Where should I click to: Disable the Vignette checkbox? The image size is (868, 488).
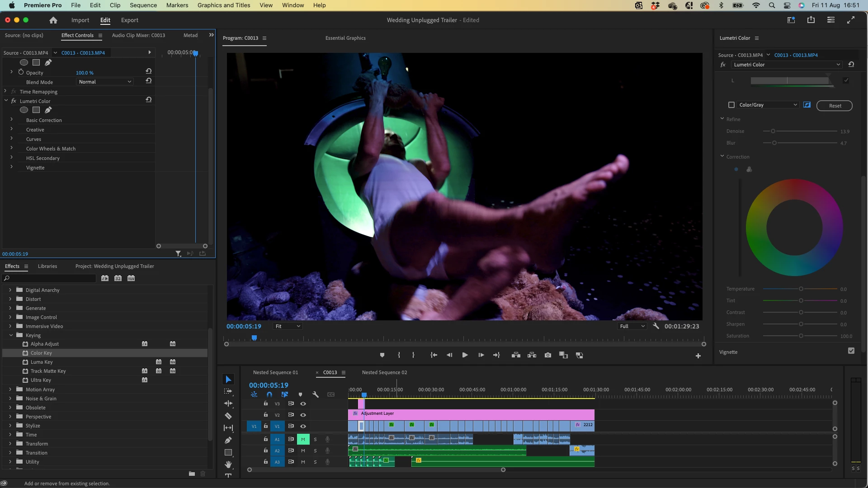coord(851,351)
